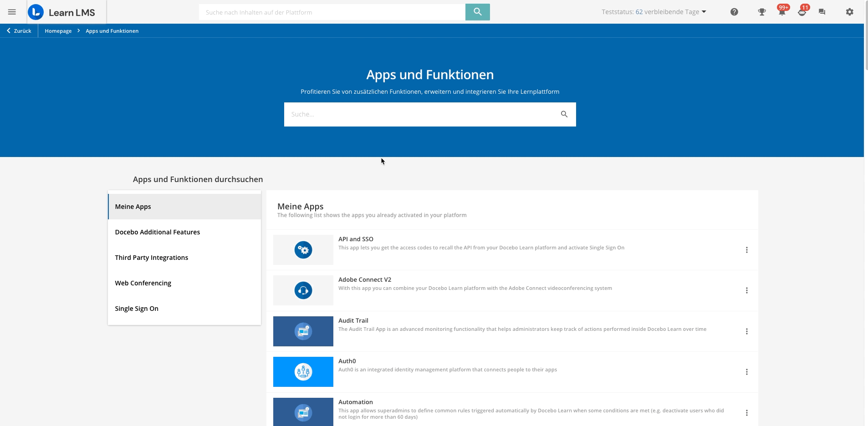The height and width of the screenshot is (426, 868).
Task: Click the Audit Trail app icon
Action: 303,331
